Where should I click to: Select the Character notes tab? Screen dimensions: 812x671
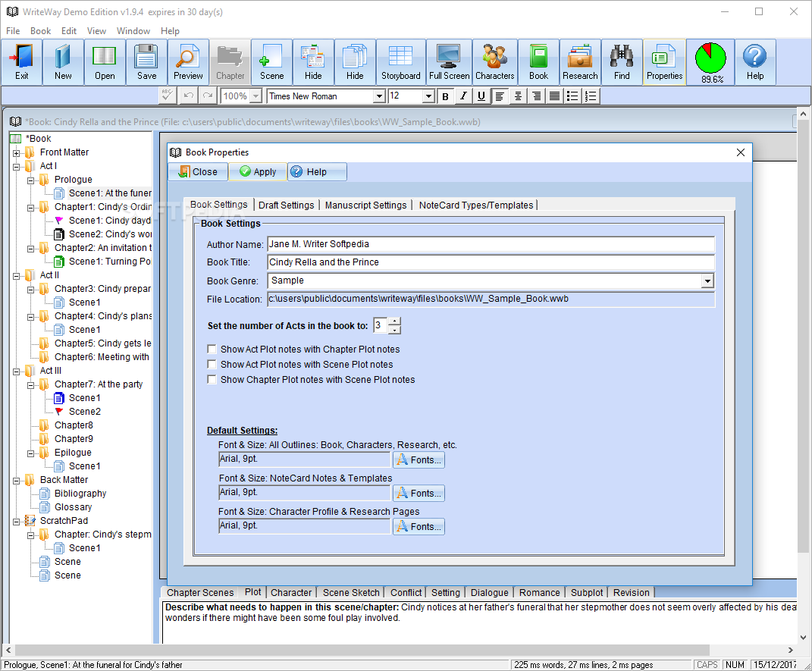tap(291, 592)
